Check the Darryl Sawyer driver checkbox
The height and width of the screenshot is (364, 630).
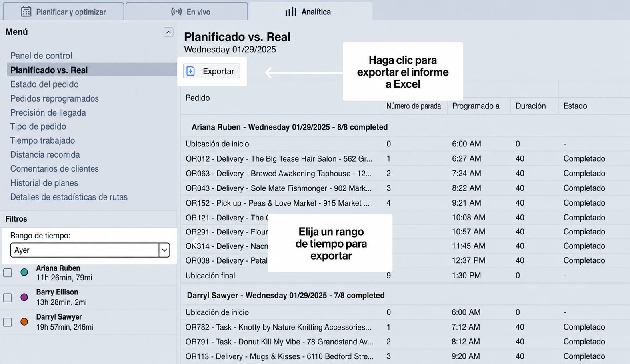click(x=8, y=322)
